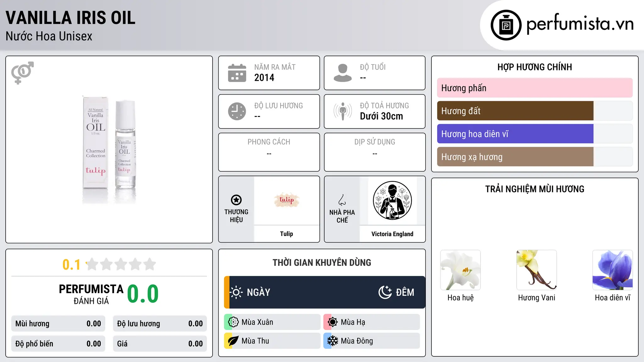The height and width of the screenshot is (362, 644).
Task: Open the Victoria England perfumer name
Action: coord(392,234)
